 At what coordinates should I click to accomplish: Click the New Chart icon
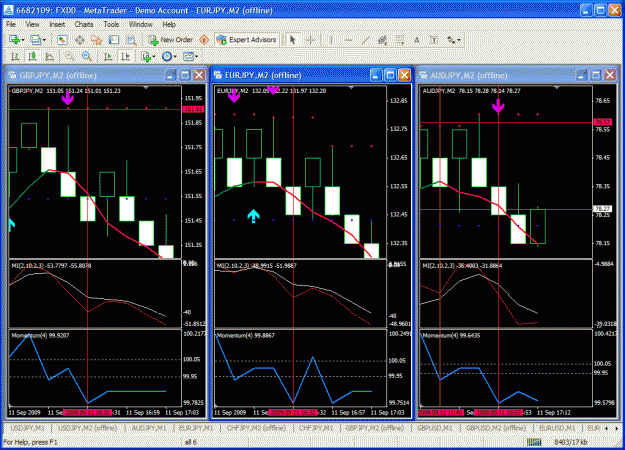[x=15, y=40]
